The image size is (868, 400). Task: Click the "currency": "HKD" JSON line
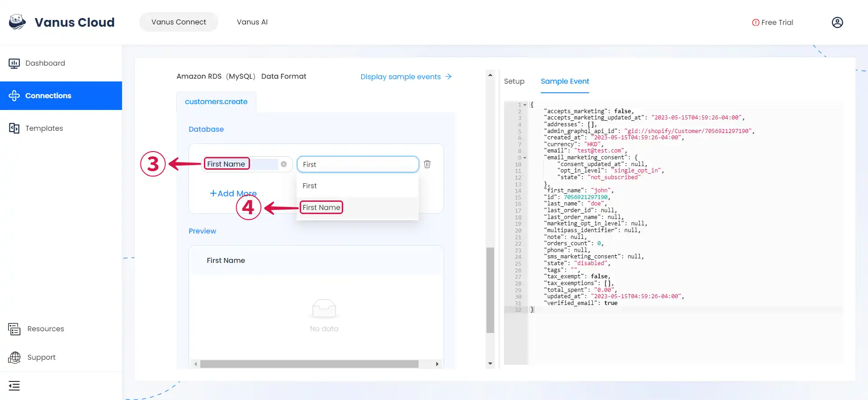click(x=574, y=144)
